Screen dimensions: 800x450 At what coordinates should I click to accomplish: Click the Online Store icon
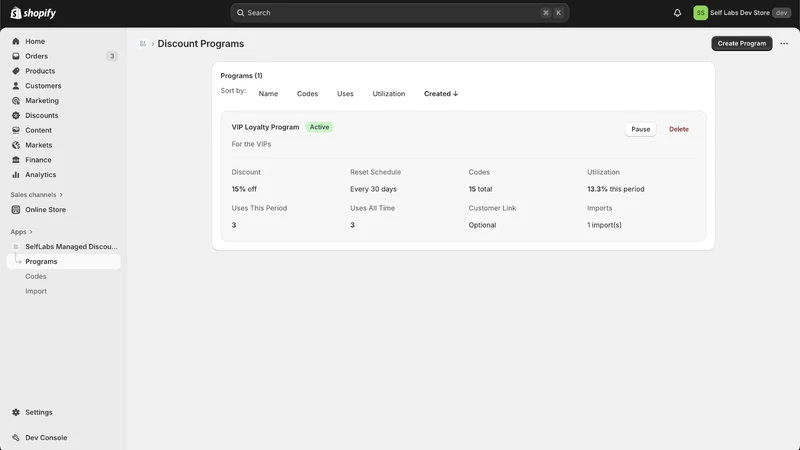click(x=16, y=210)
